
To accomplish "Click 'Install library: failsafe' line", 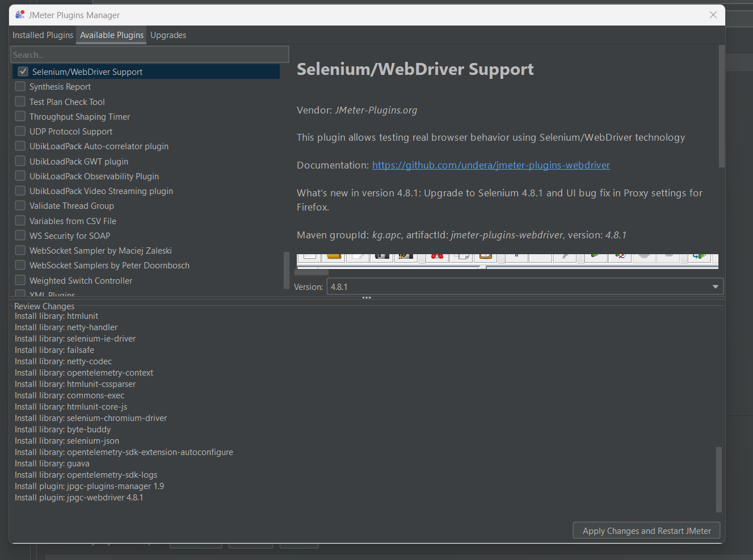I will [54, 350].
